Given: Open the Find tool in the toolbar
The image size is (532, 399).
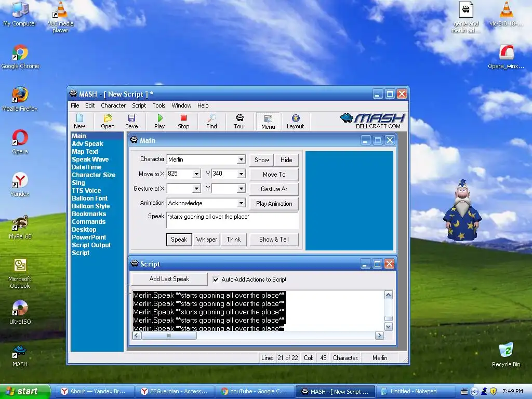Looking at the screenshot, I should [x=211, y=122].
